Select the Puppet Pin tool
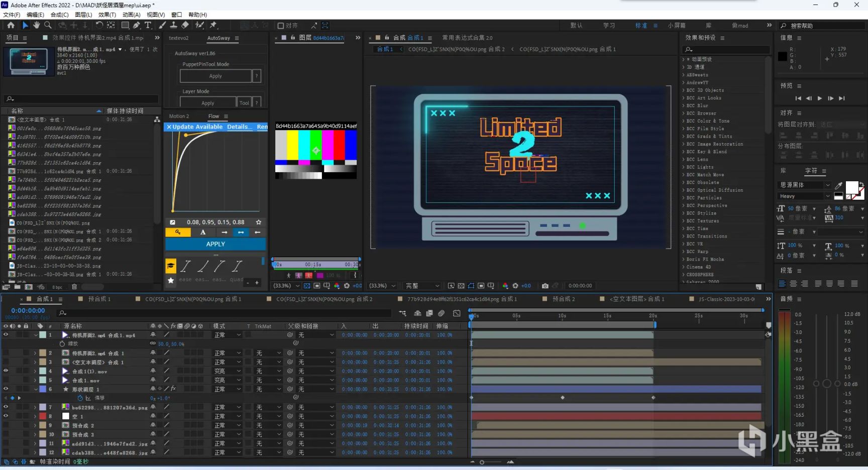This screenshot has height=470, width=868. [213, 25]
